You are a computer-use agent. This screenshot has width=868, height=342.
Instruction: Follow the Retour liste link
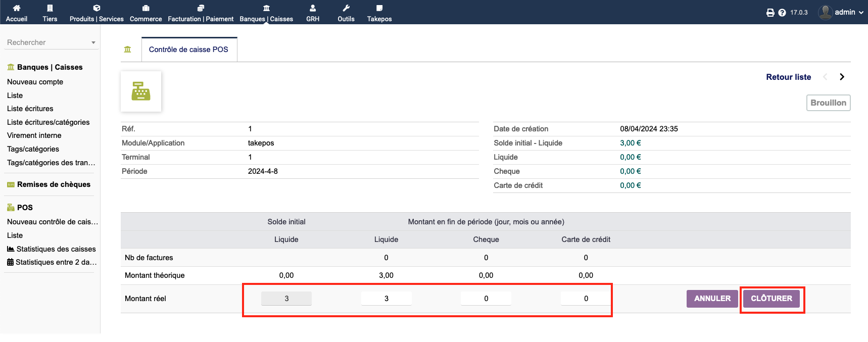coord(788,77)
